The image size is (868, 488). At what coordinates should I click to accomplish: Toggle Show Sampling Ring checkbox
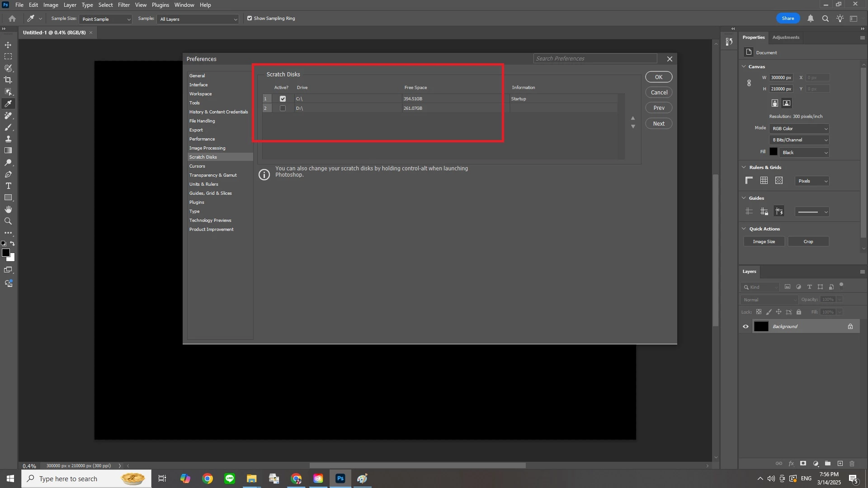click(250, 19)
